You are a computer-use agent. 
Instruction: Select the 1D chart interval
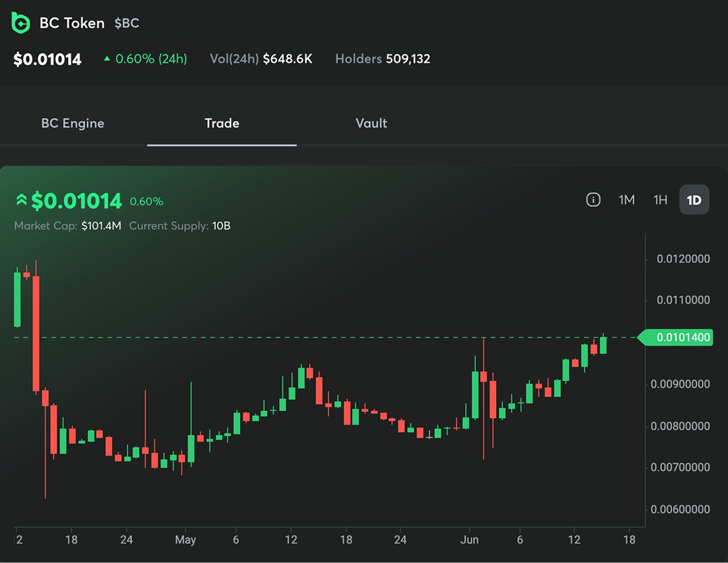pos(694,200)
